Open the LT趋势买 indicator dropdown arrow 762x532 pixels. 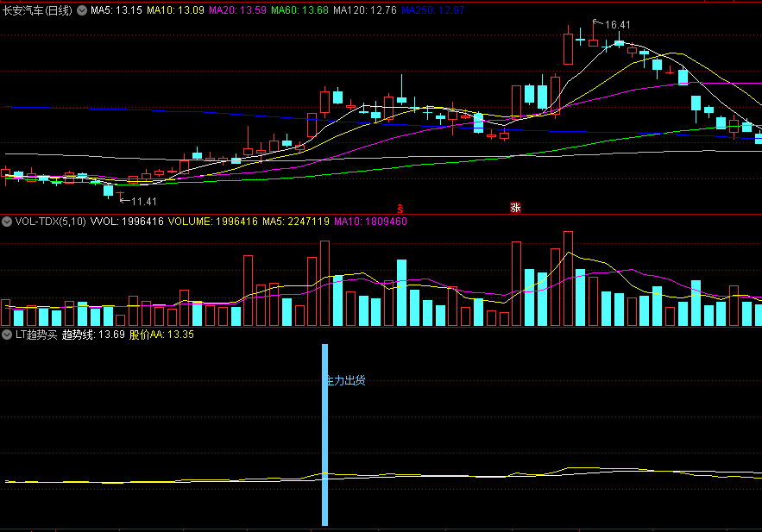[7, 335]
